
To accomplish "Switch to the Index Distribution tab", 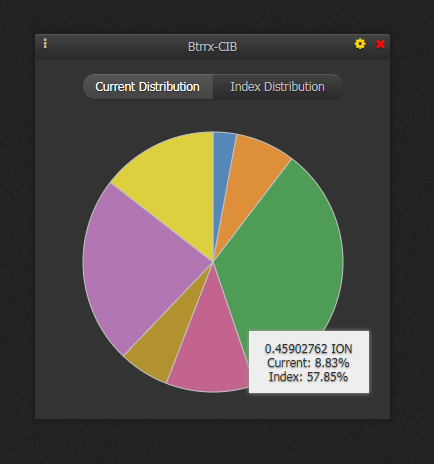I will point(277,87).
